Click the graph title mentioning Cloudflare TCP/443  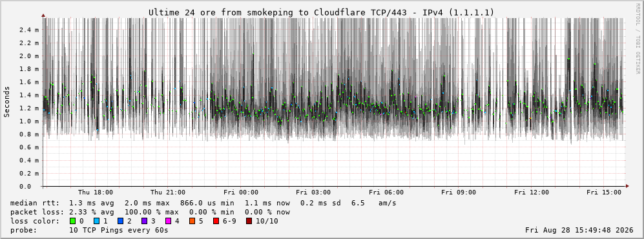(x=321, y=13)
